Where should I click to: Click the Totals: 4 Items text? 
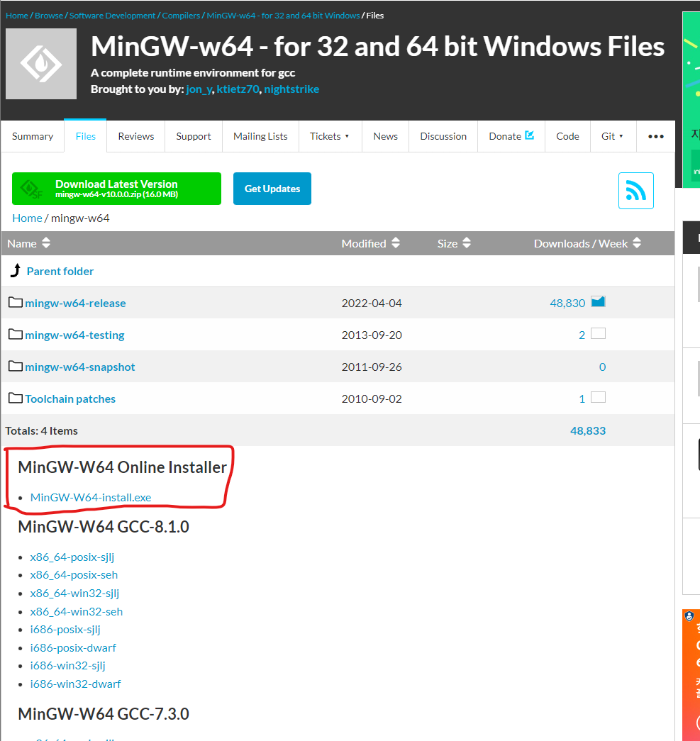(x=42, y=430)
